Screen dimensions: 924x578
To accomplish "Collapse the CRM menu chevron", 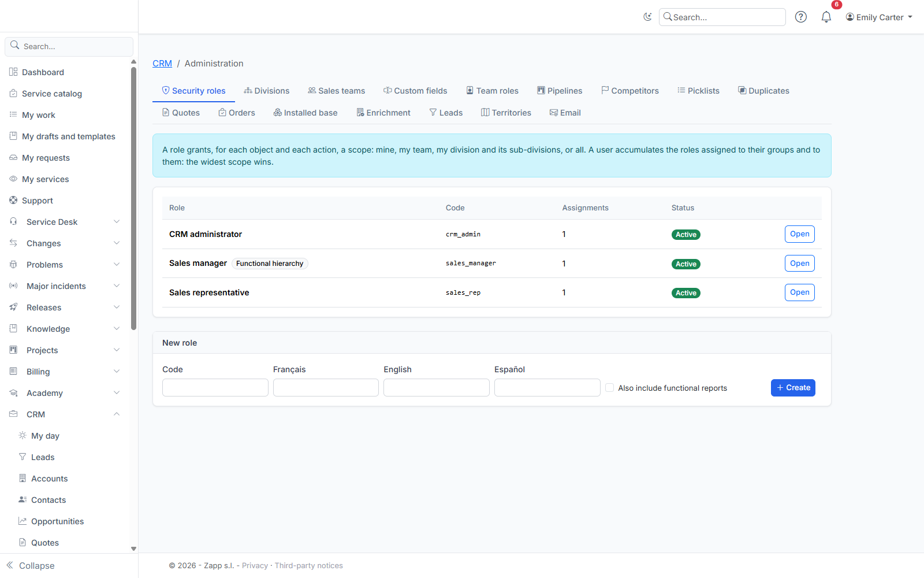I will point(117,414).
